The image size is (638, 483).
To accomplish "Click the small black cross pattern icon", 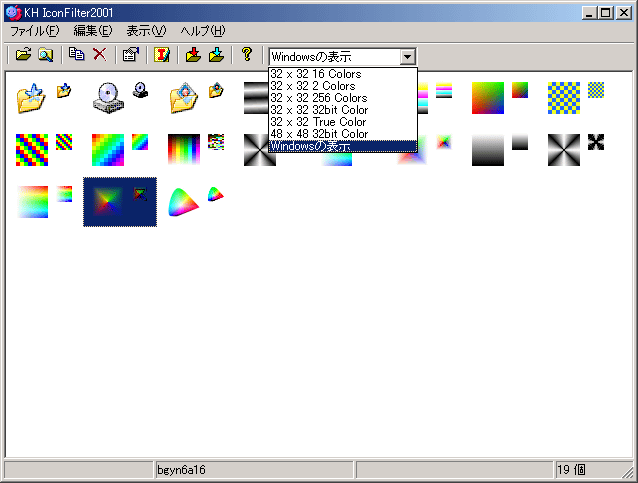I will [x=596, y=142].
